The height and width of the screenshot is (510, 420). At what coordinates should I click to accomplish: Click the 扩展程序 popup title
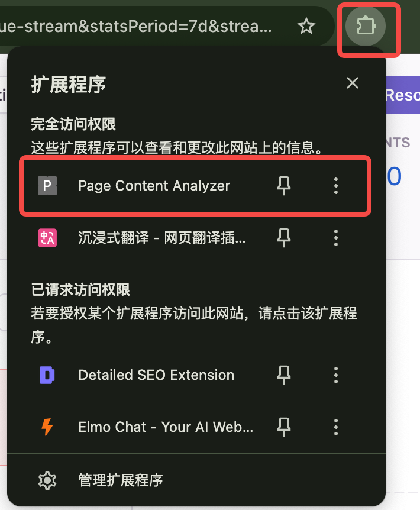pyautogui.click(x=69, y=85)
